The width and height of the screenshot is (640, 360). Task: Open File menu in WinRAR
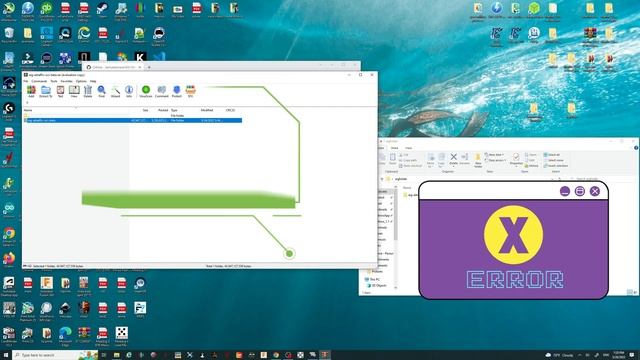26,81
